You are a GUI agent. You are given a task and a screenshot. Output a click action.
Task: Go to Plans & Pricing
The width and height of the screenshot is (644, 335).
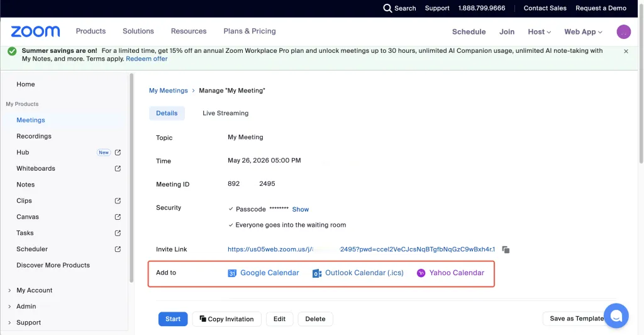[x=250, y=31]
